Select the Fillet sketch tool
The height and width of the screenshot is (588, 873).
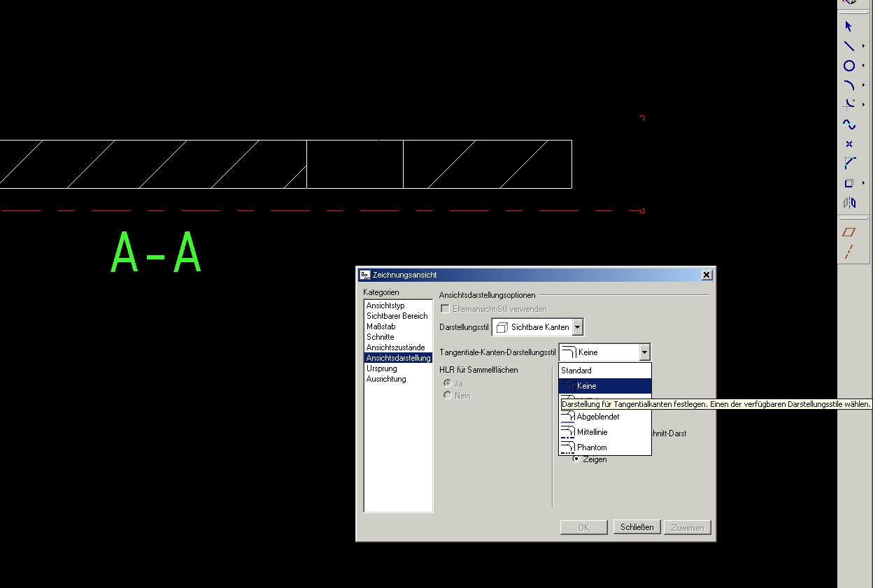tap(849, 105)
